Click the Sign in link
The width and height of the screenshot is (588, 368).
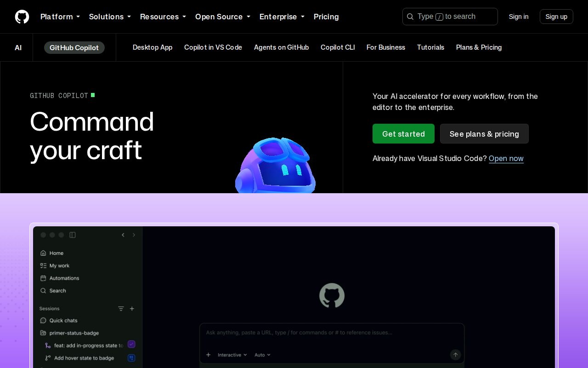[x=519, y=17]
